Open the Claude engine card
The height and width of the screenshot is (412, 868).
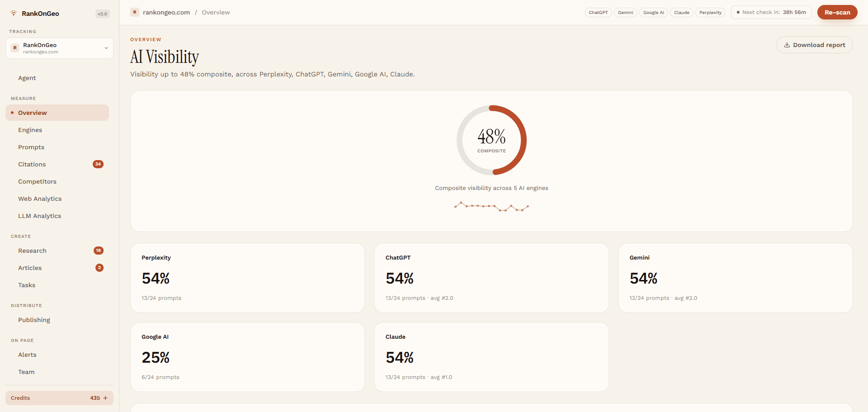pyautogui.click(x=492, y=357)
